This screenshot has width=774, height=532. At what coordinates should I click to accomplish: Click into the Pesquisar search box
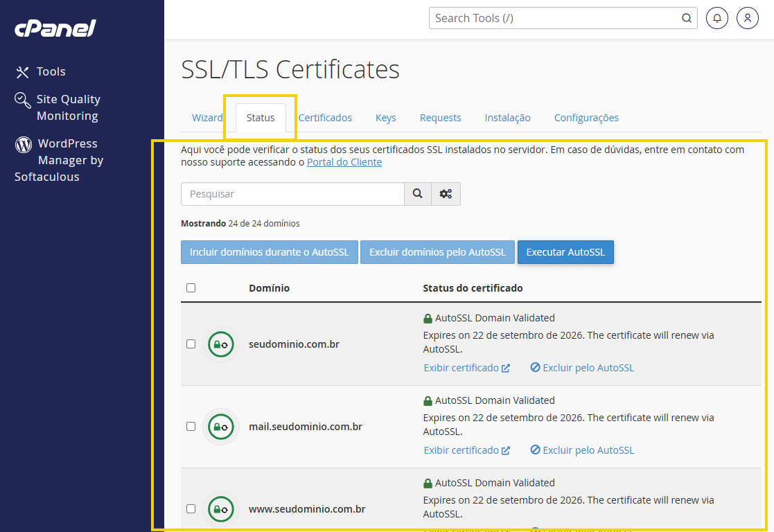(x=292, y=194)
